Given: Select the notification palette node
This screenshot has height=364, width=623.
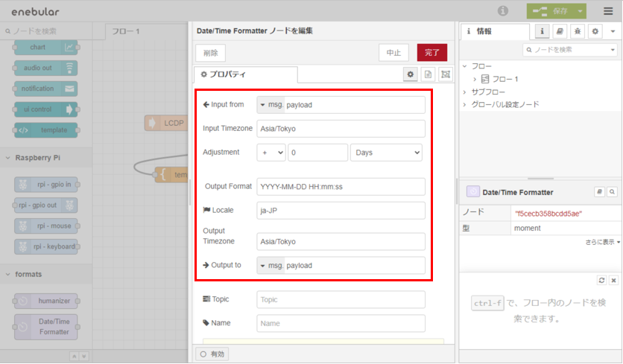Looking at the screenshot, I should (45, 89).
